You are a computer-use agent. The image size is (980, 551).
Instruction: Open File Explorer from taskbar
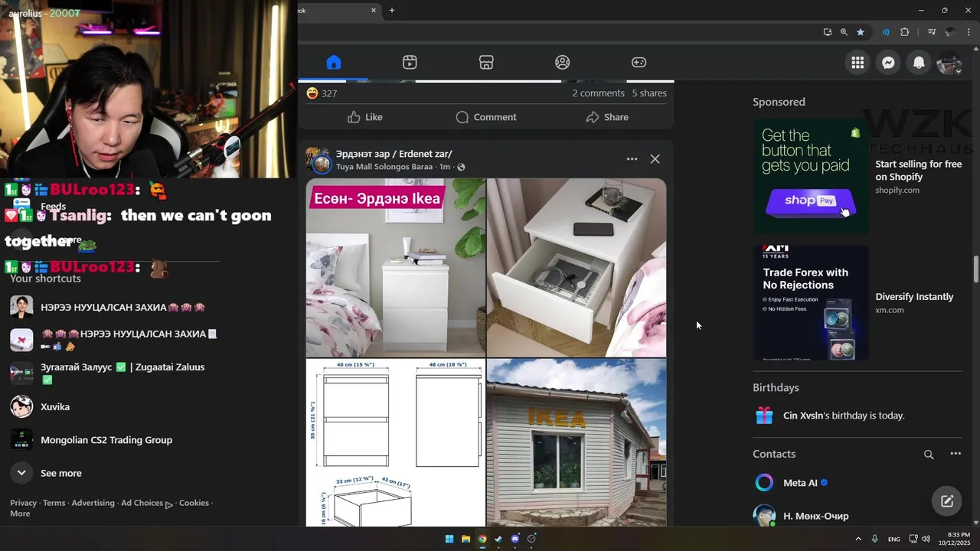click(465, 539)
